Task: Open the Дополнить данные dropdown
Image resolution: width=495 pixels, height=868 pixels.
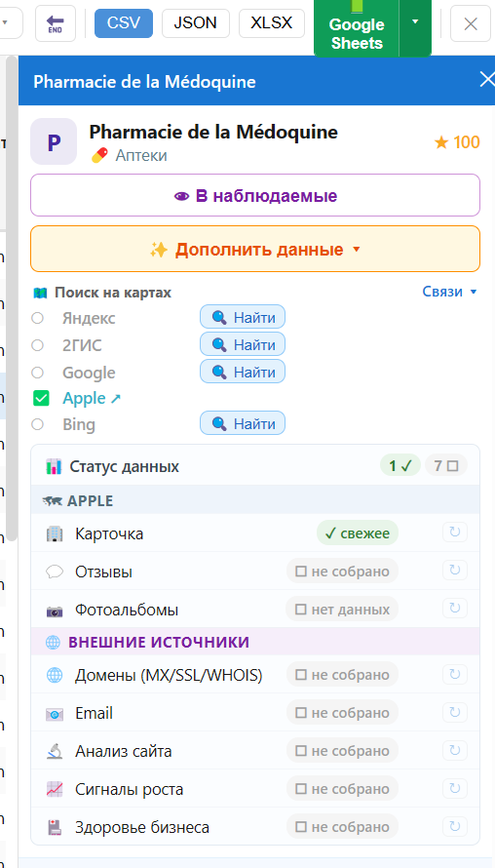Action: [x=255, y=249]
